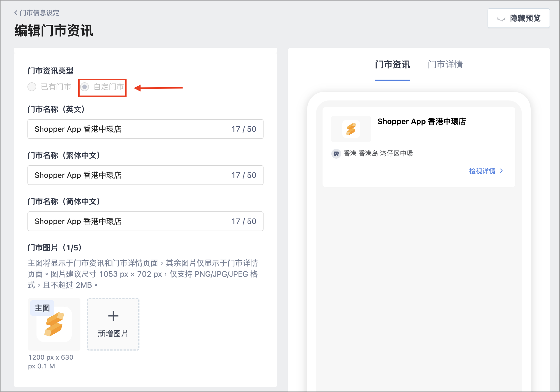
Task: Switch to the 门市详情 preview tab
Action: point(445,65)
